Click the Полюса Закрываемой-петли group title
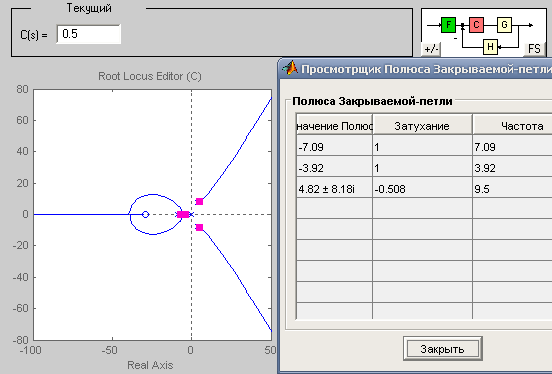This screenshot has height=374, width=552. point(372,101)
